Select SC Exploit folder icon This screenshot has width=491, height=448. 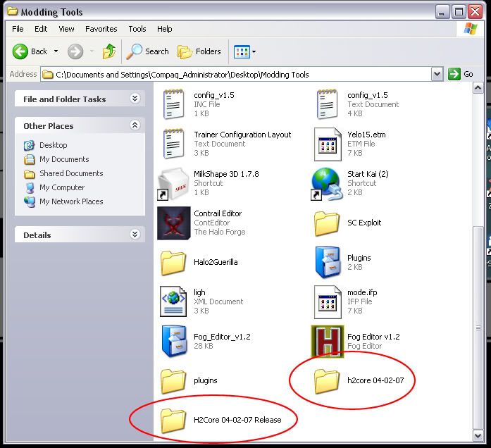point(327,223)
